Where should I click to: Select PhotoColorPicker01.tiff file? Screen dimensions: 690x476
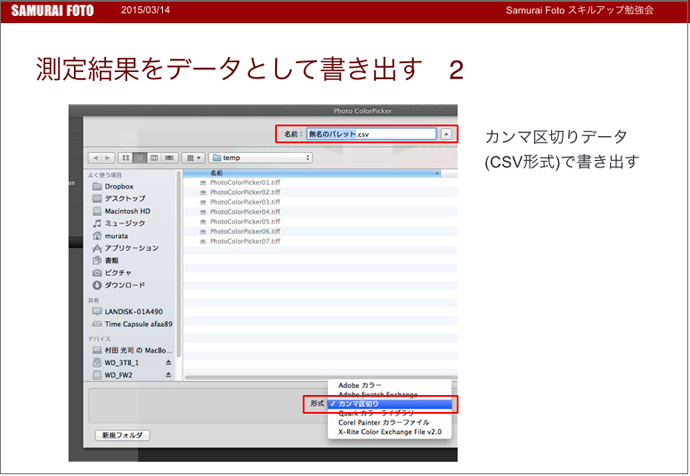[240, 182]
